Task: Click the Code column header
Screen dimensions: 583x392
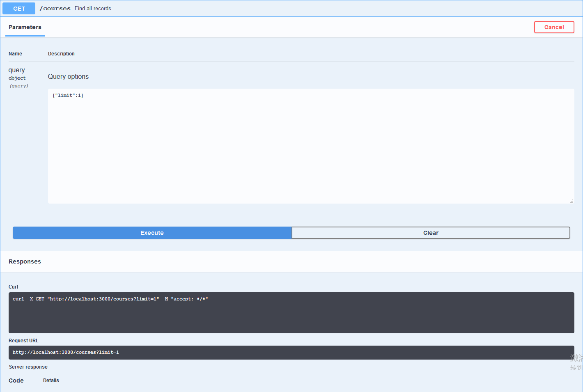Action: (16, 381)
